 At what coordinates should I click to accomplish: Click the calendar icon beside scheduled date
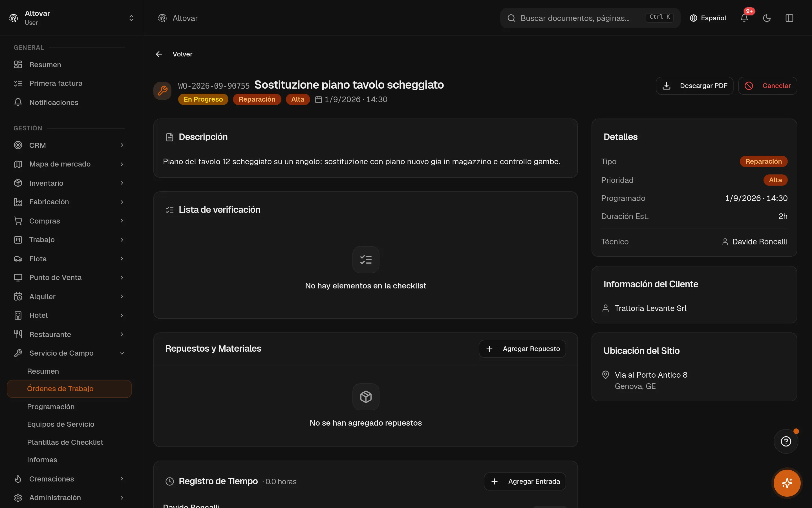(318, 99)
